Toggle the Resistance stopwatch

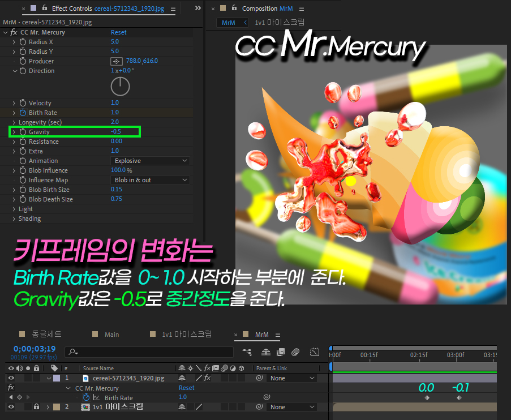(x=23, y=142)
